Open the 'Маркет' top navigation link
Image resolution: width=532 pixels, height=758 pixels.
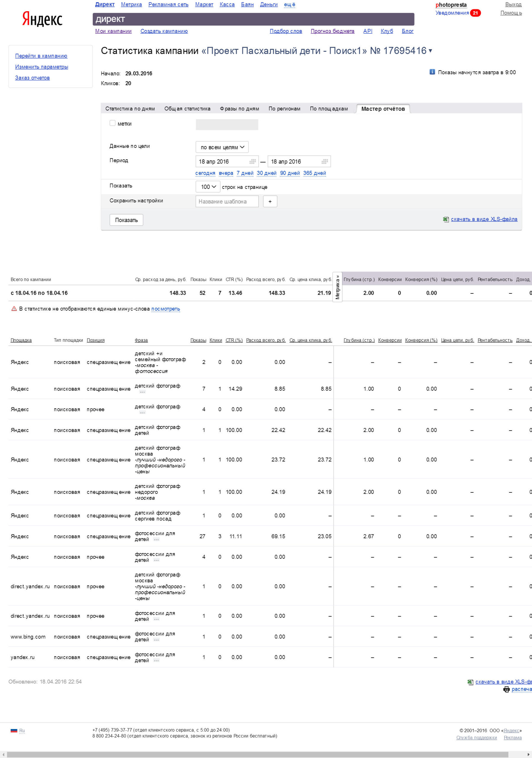[x=204, y=4]
